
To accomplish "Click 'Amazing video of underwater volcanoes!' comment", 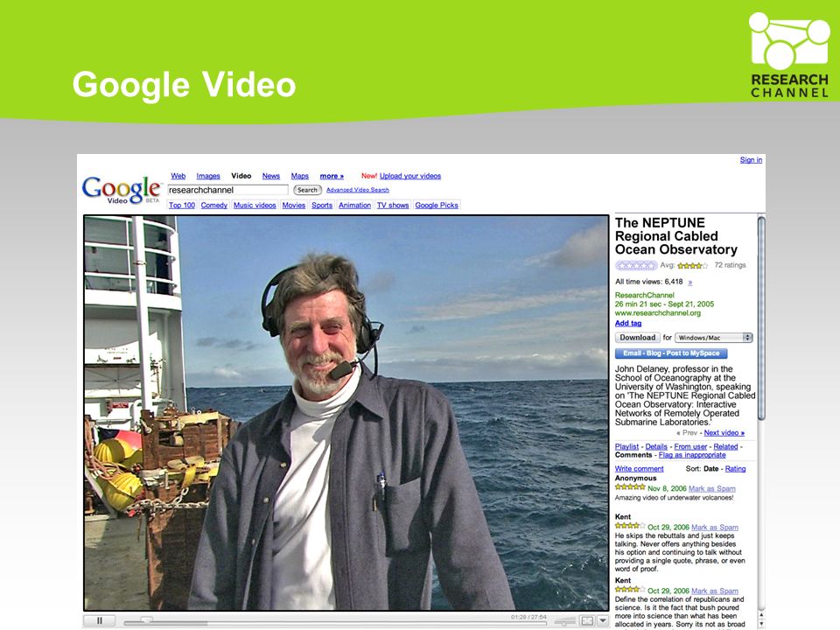I will pos(674,498).
